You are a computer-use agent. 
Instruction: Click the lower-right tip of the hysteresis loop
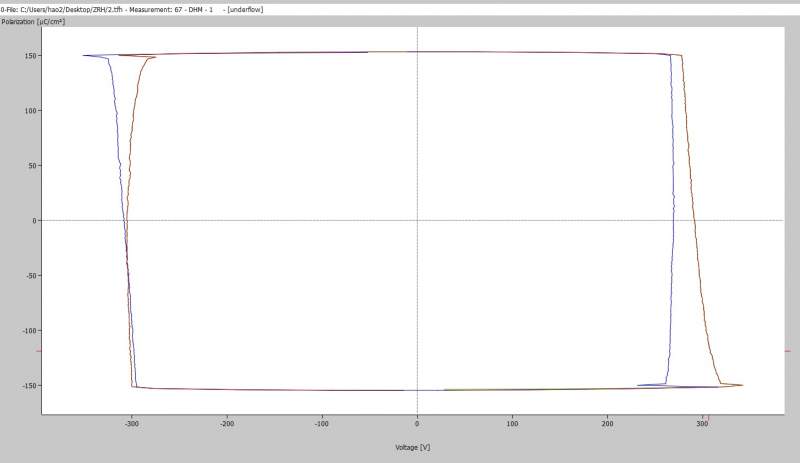pyautogui.click(x=741, y=385)
